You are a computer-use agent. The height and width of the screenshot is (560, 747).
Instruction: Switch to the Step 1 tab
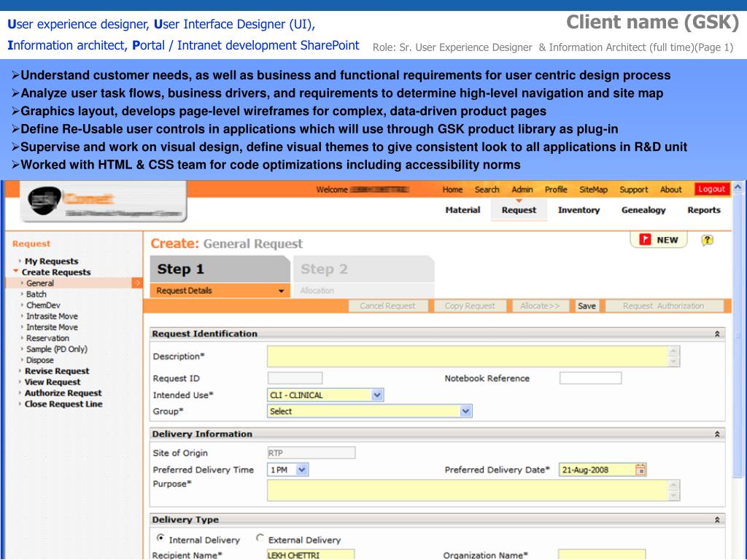point(220,269)
